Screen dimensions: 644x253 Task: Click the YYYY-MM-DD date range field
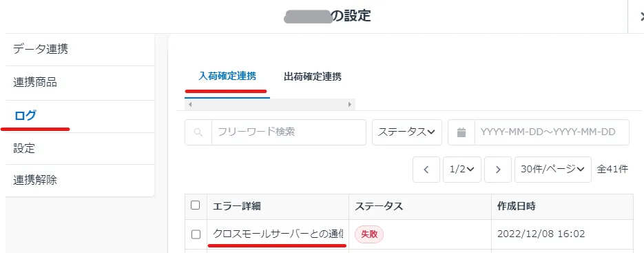(552, 132)
